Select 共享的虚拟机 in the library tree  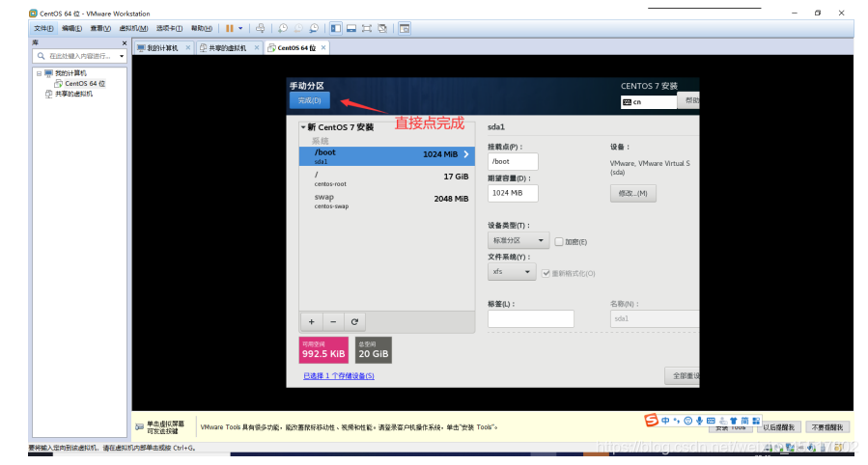click(73, 94)
